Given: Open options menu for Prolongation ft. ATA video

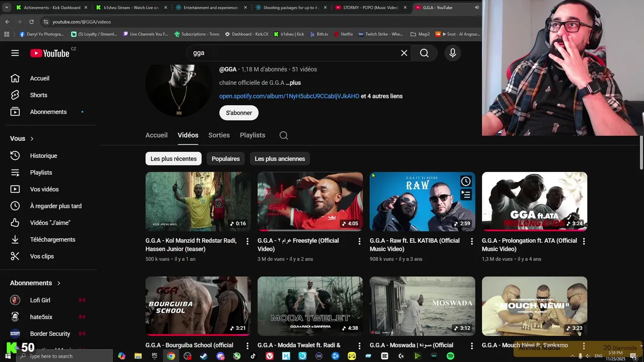Looking at the screenshot, I should click(x=584, y=241).
